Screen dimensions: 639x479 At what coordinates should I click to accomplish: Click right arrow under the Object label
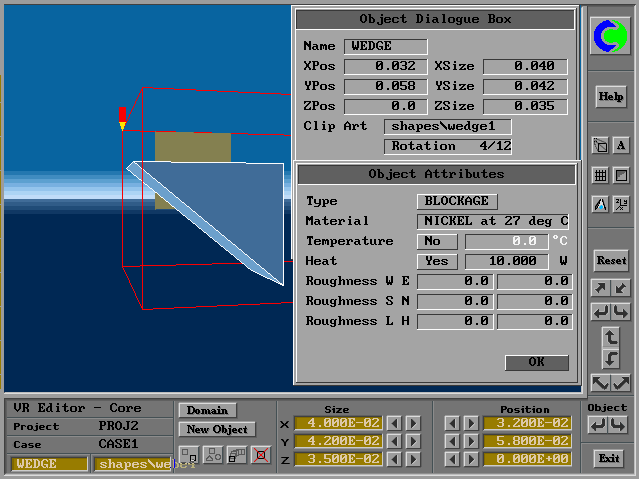click(620, 425)
